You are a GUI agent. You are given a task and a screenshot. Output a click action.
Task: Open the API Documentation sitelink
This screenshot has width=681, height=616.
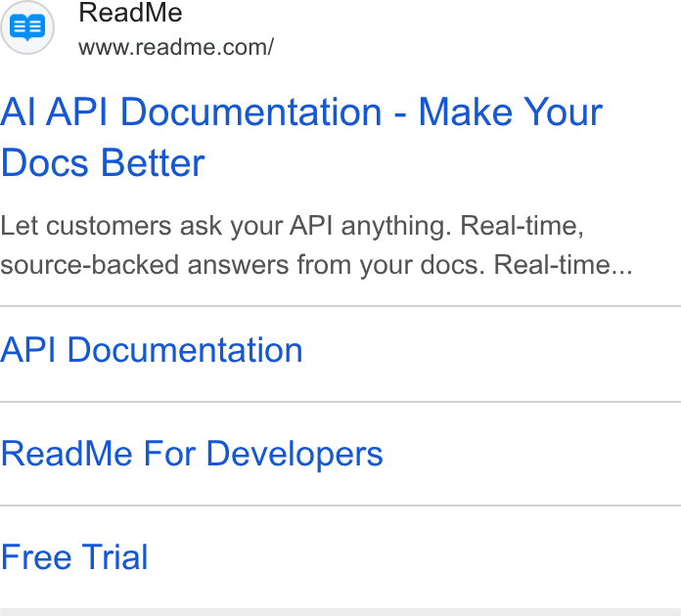[151, 350]
